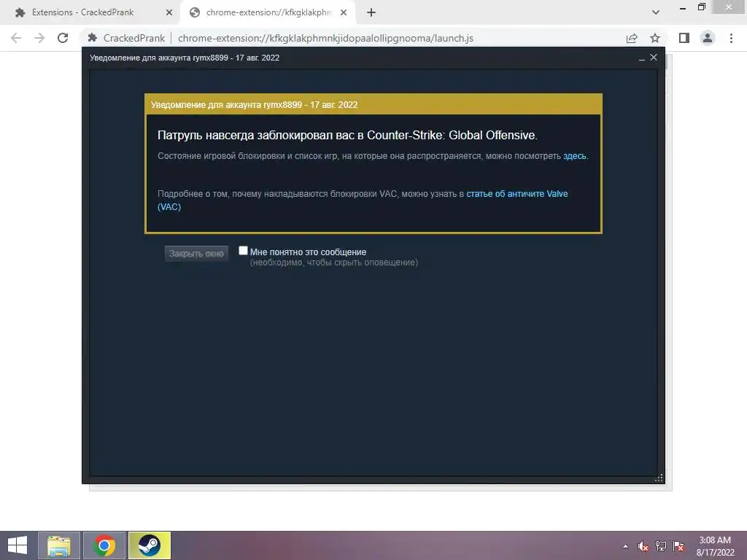Viewport: 747px width, 560px height.
Task: Click the yellow notification header for rymx8899
Action: (373, 104)
